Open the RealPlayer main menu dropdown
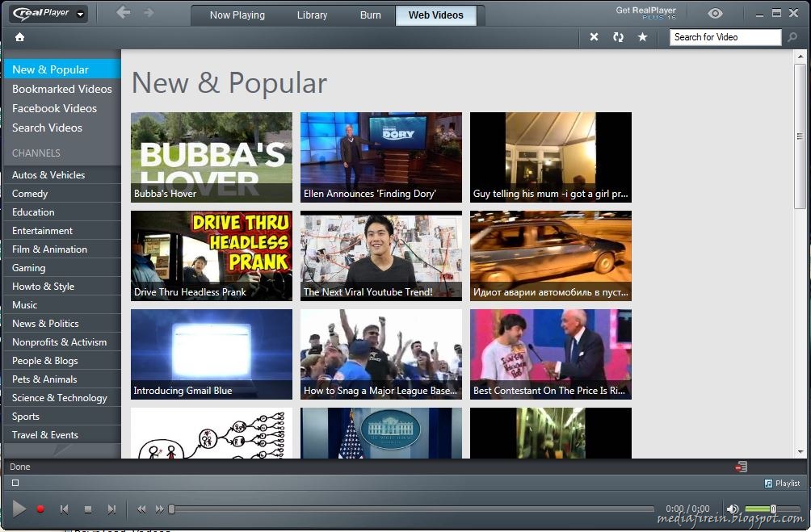 [x=79, y=13]
